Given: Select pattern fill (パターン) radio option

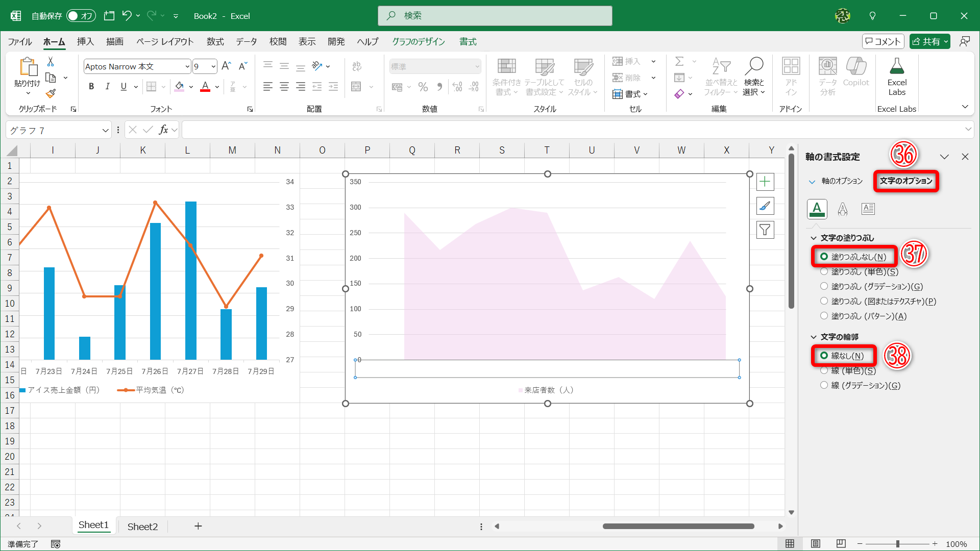Looking at the screenshot, I should 824,316.
